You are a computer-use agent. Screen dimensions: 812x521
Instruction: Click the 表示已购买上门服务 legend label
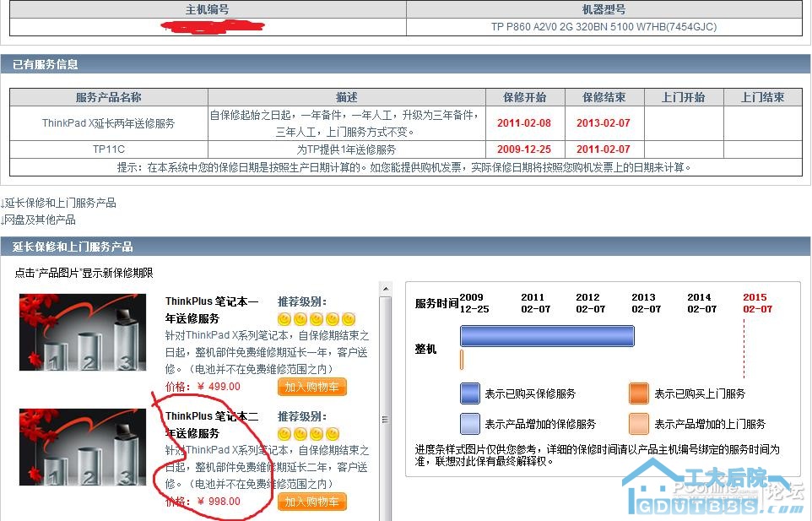coord(700,393)
